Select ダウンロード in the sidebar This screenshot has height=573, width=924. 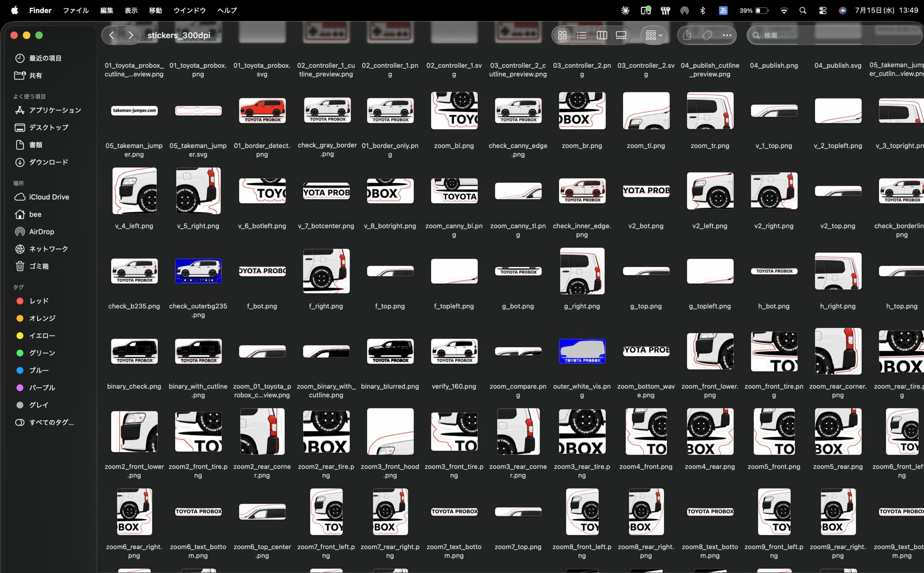click(48, 162)
